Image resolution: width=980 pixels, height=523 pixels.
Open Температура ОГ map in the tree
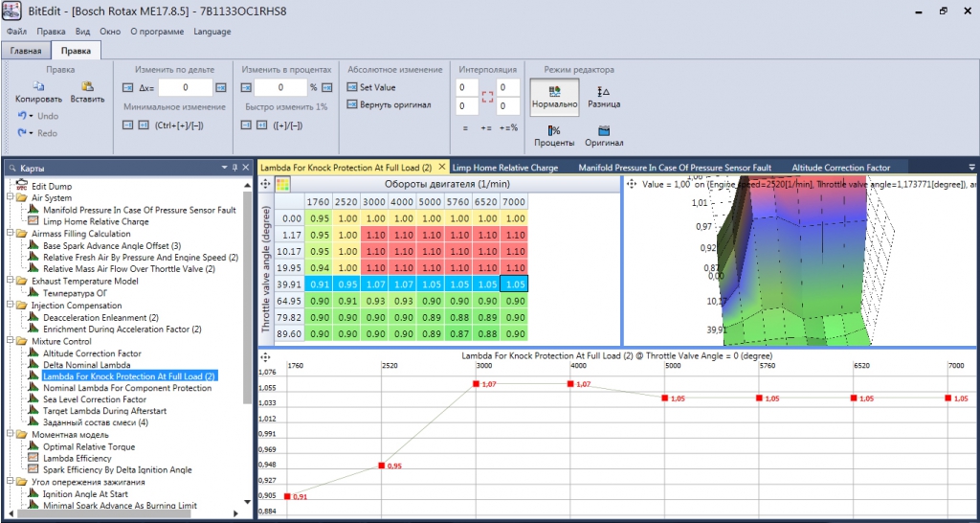tap(73, 293)
